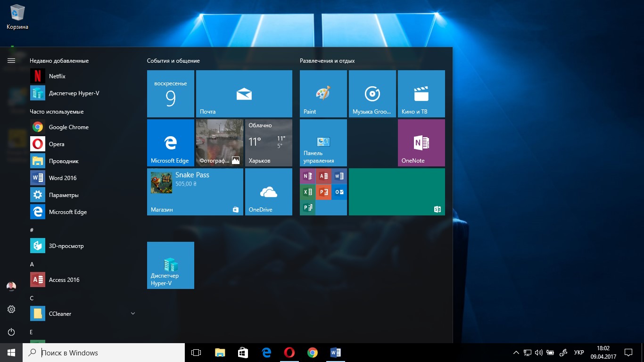Open the user account avatar menu
The height and width of the screenshot is (362, 644).
point(11,287)
